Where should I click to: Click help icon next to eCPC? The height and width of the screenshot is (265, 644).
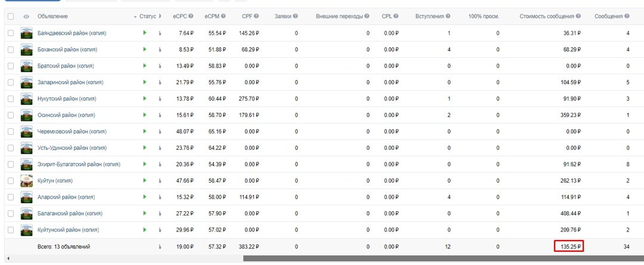[191, 16]
